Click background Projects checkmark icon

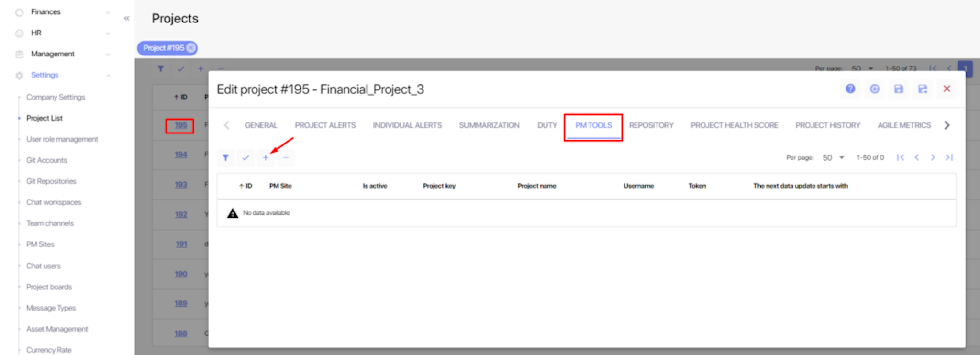pyautogui.click(x=181, y=69)
